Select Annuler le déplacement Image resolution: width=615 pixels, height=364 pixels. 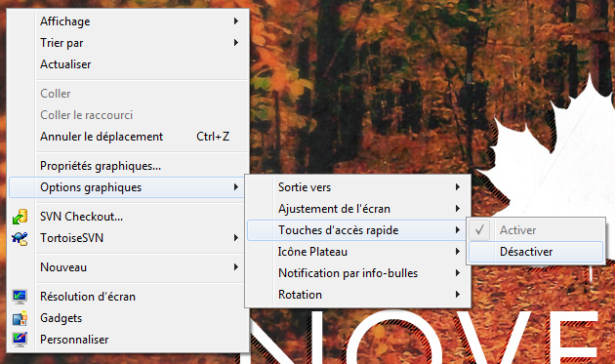click(129, 137)
